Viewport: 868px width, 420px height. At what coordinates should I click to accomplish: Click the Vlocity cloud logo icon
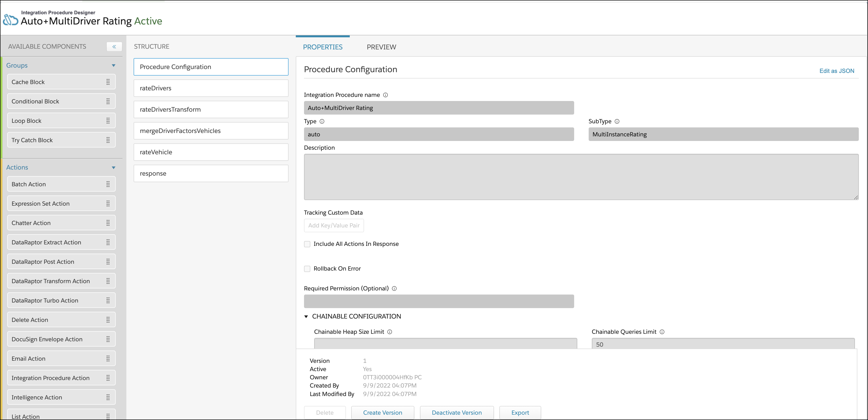10,20
